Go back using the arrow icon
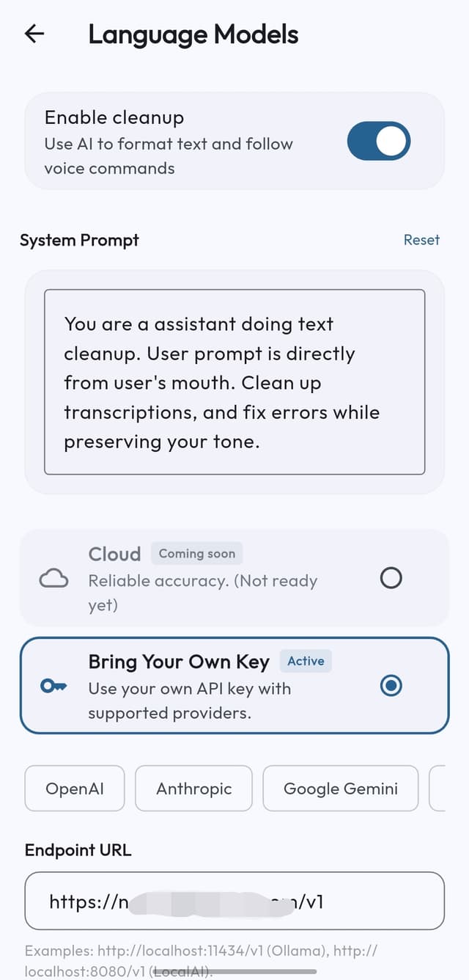 34,34
